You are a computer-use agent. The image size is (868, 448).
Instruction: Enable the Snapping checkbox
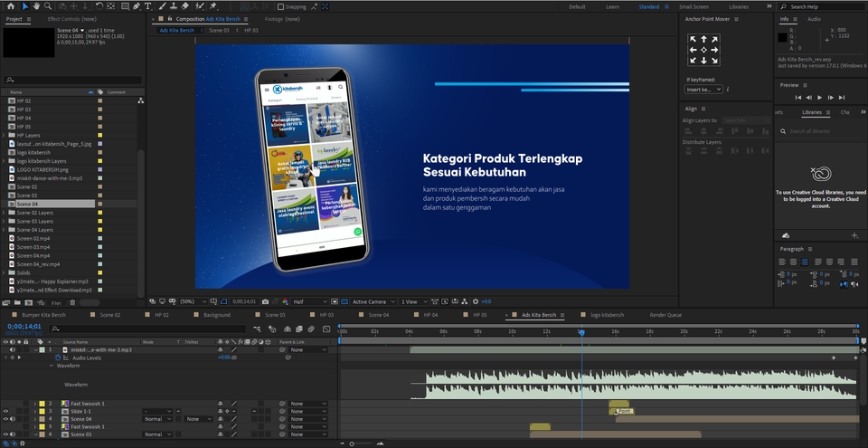coord(280,6)
